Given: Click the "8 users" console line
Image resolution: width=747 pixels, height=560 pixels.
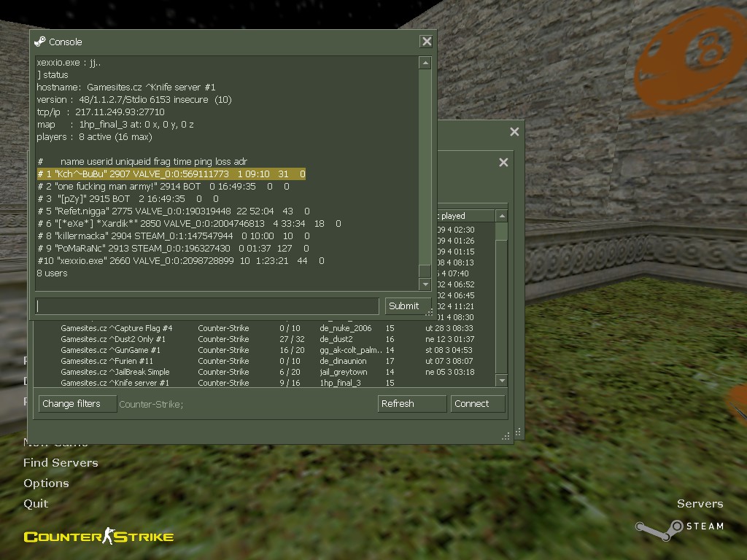Looking at the screenshot, I should (52, 273).
